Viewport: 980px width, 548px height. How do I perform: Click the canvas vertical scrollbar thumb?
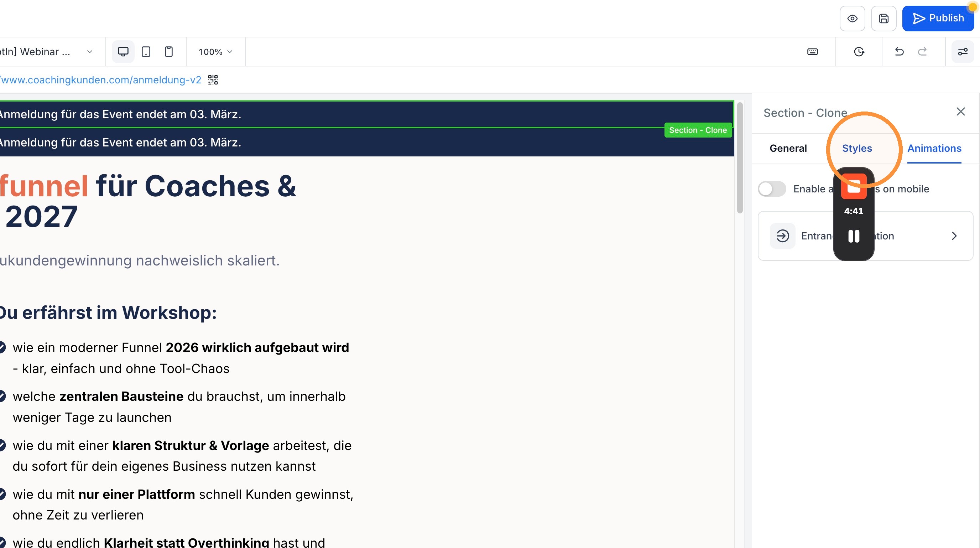740,158
